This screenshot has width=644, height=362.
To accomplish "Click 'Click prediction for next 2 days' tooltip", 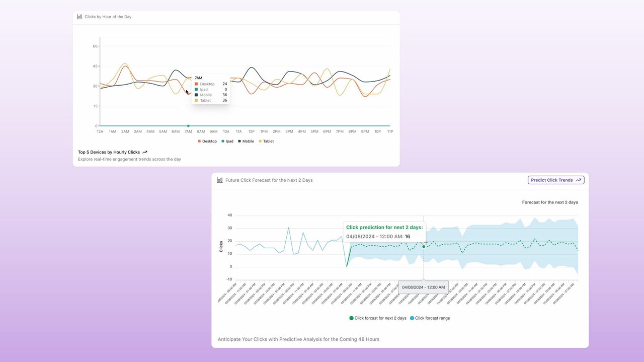I will (x=384, y=228).
